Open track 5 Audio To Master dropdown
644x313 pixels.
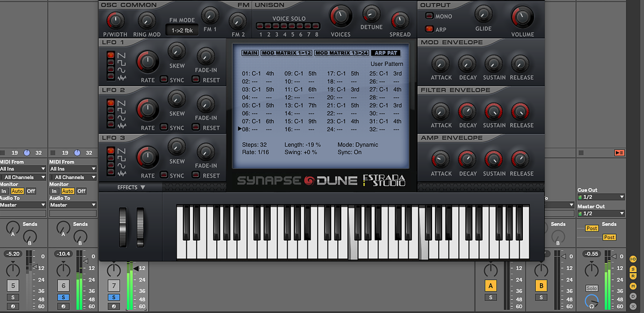(23, 205)
